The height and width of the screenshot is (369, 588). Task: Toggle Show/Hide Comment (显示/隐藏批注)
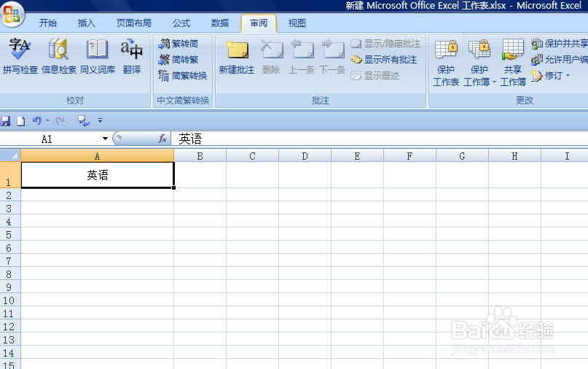pyautogui.click(x=385, y=44)
